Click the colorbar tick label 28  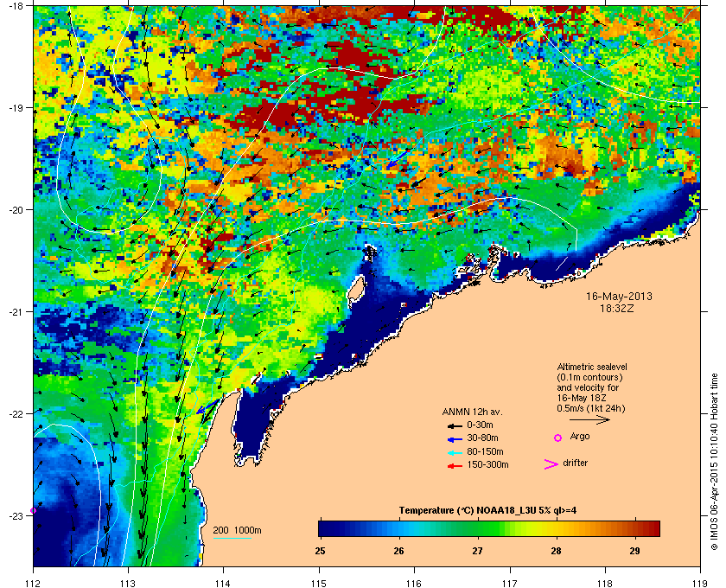pos(556,551)
